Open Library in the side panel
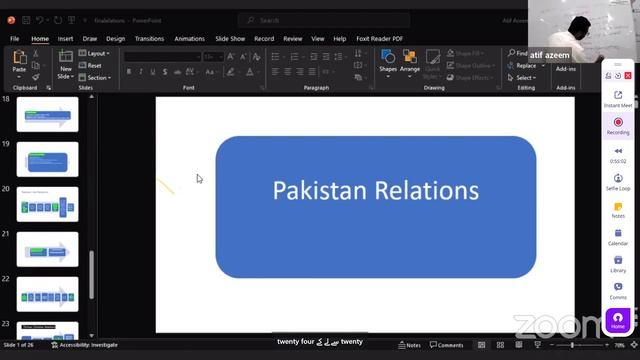The height and width of the screenshot is (360, 640). [618, 264]
